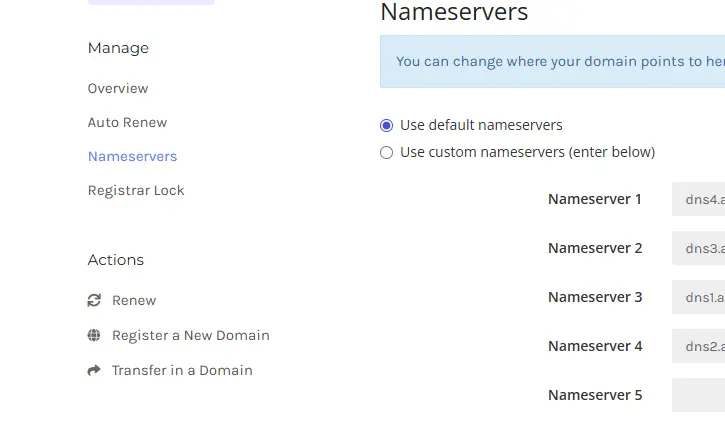Open the Overview page in the Manage menu
725x426 pixels.
click(x=118, y=88)
